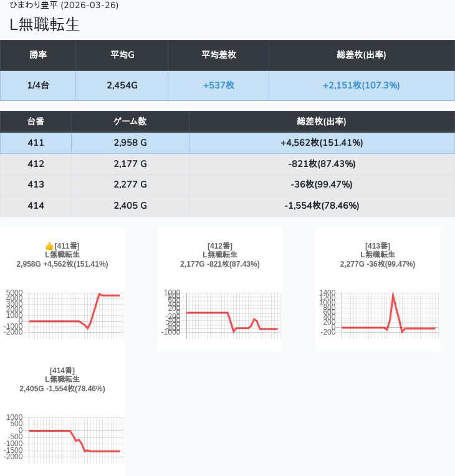The height and width of the screenshot is (476, 455).
Task: Select machine row 411 in the table
Action: tap(36, 143)
